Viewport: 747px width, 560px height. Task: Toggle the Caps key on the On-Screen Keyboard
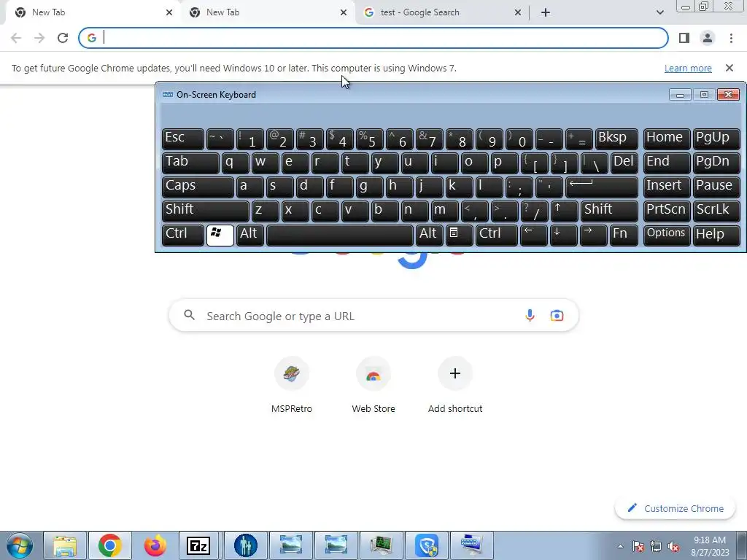point(198,187)
